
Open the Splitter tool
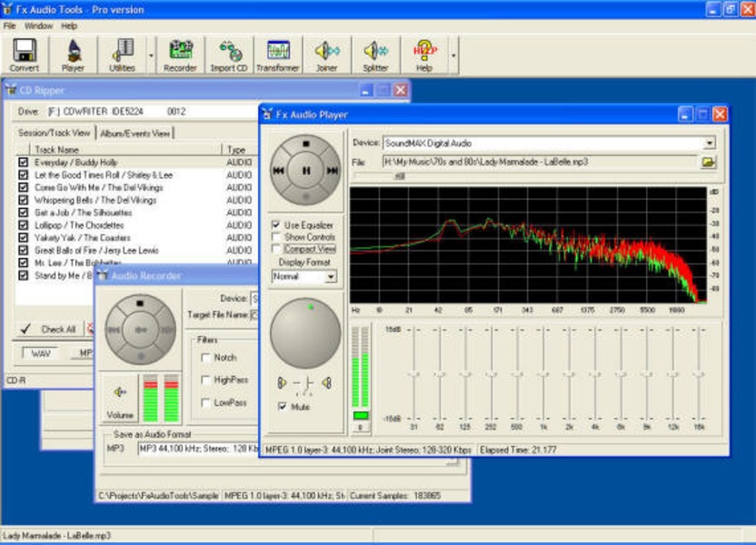tap(375, 54)
